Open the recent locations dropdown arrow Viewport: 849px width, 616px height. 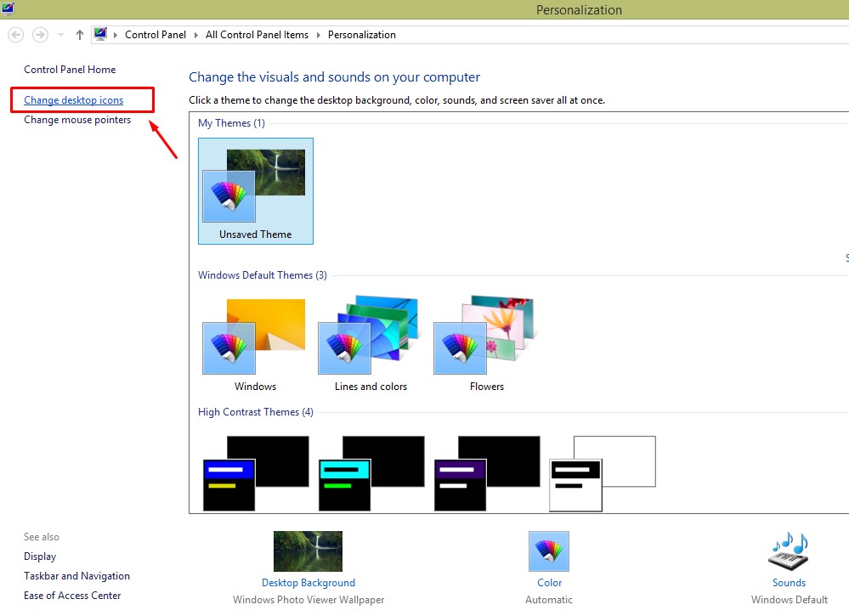click(x=60, y=35)
